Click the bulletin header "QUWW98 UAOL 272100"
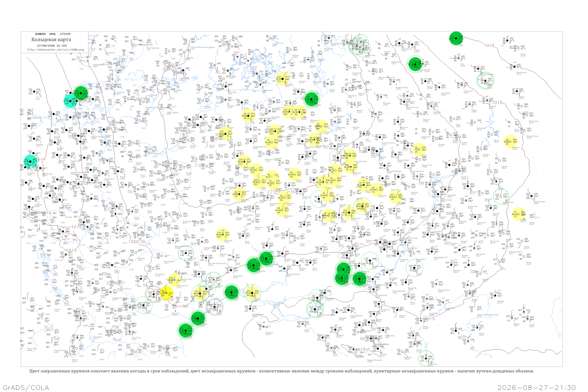This screenshot has width=588, height=392. click(x=53, y=34)
